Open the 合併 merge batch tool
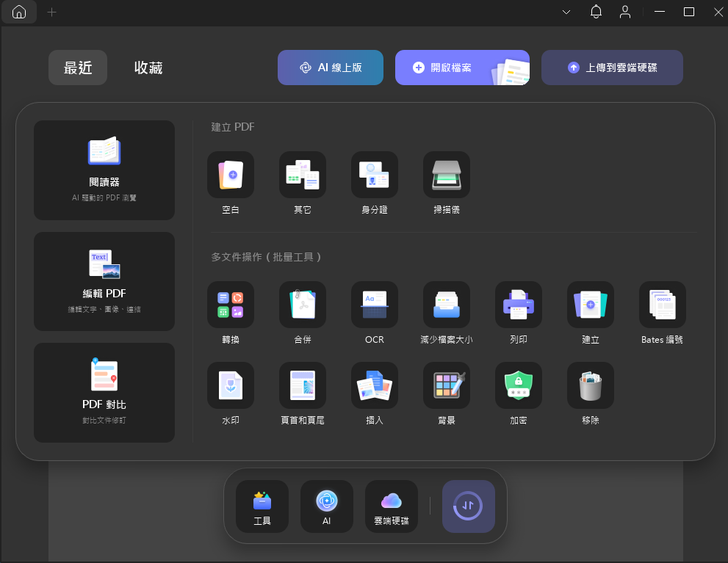728x563 pixels. pyautogui.click(x=303, y=305)
